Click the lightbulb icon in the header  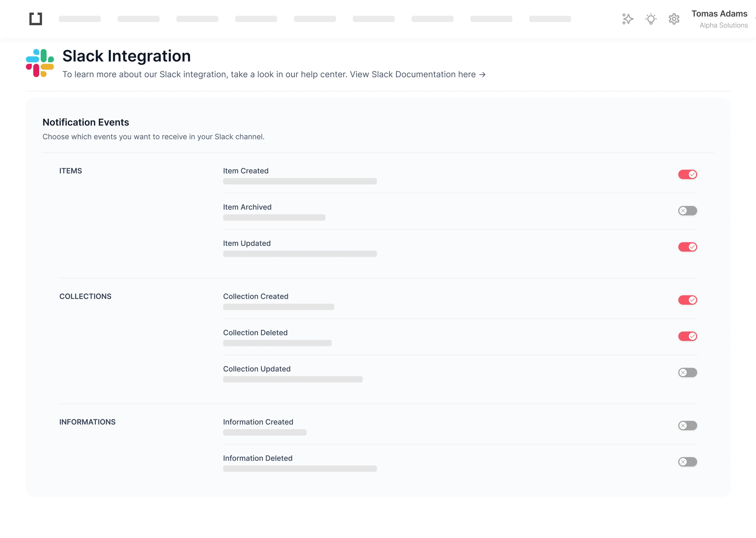(x=651, y=19)
